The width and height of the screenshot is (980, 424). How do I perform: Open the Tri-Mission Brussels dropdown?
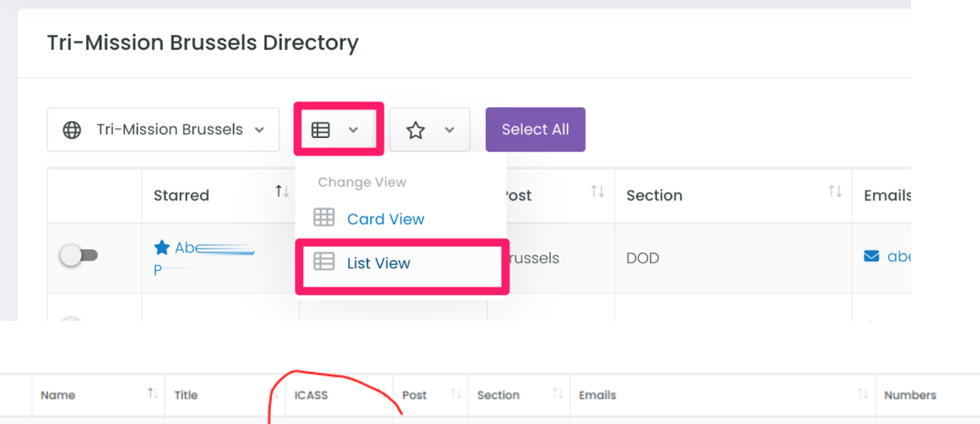point(163,129)
